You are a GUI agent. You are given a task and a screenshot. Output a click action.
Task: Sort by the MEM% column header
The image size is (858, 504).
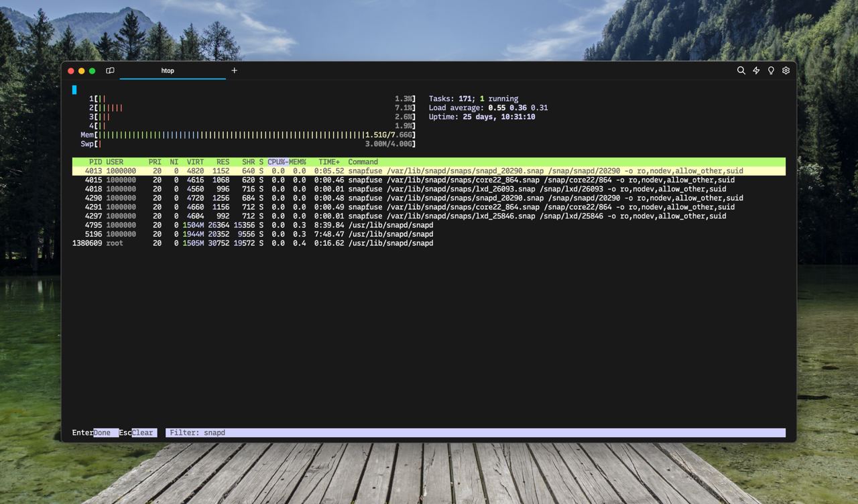pos(298,162)
